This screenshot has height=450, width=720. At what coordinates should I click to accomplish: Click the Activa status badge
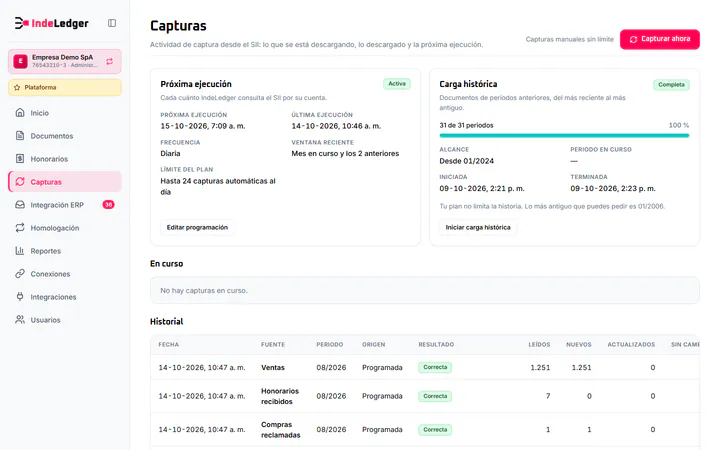pyautogui.click(x=397, y=84)
